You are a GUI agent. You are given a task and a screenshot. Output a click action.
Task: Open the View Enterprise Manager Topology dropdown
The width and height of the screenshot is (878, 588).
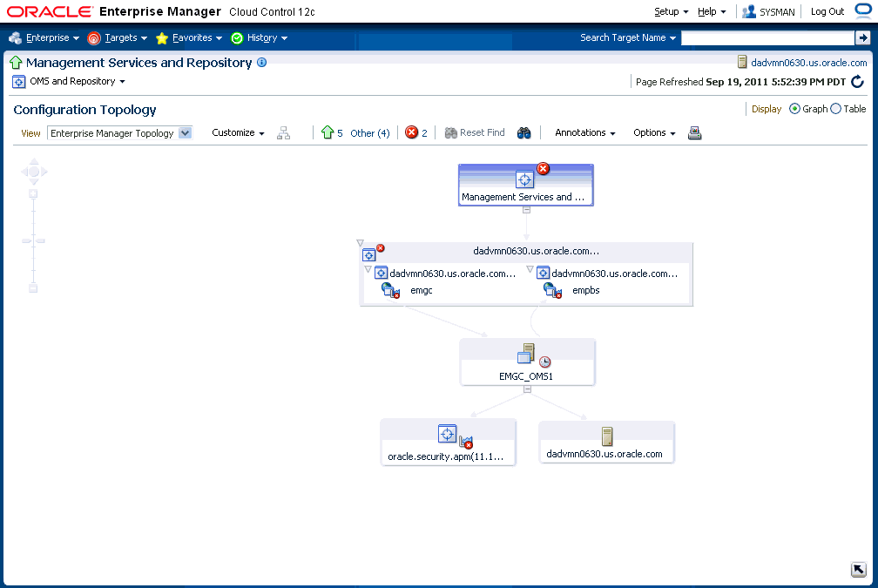click(x=120, y=133)
